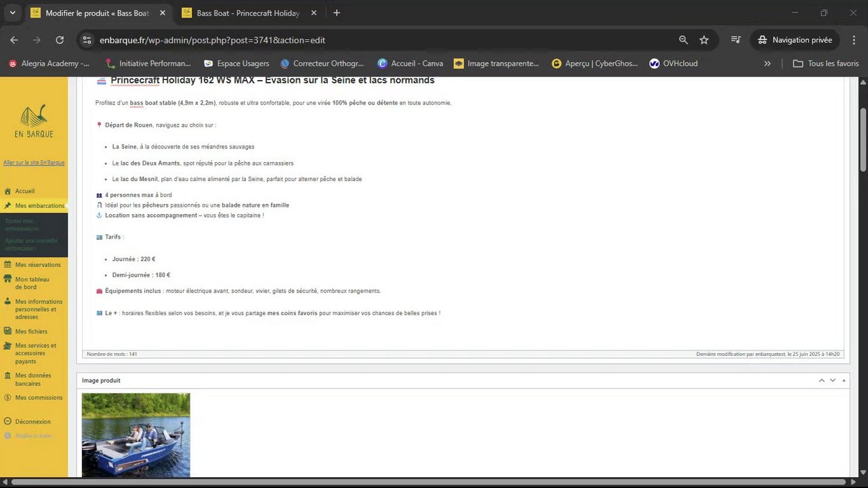Image resolution: width=868 pixels, height=488 pixels.
Task: Click the 'Le lac du Mesnil' bullet
Action: pyautogui.click(x=237, y=180)
